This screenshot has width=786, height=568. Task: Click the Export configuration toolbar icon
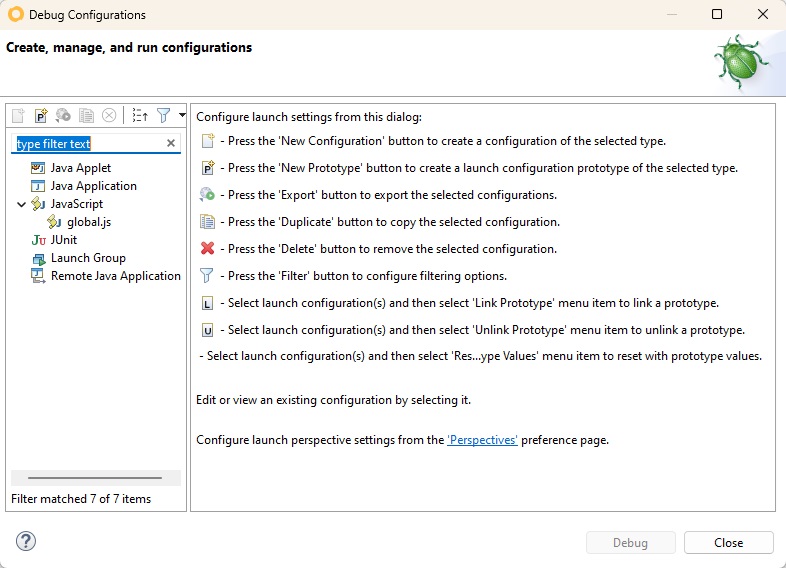coord(64,115)
